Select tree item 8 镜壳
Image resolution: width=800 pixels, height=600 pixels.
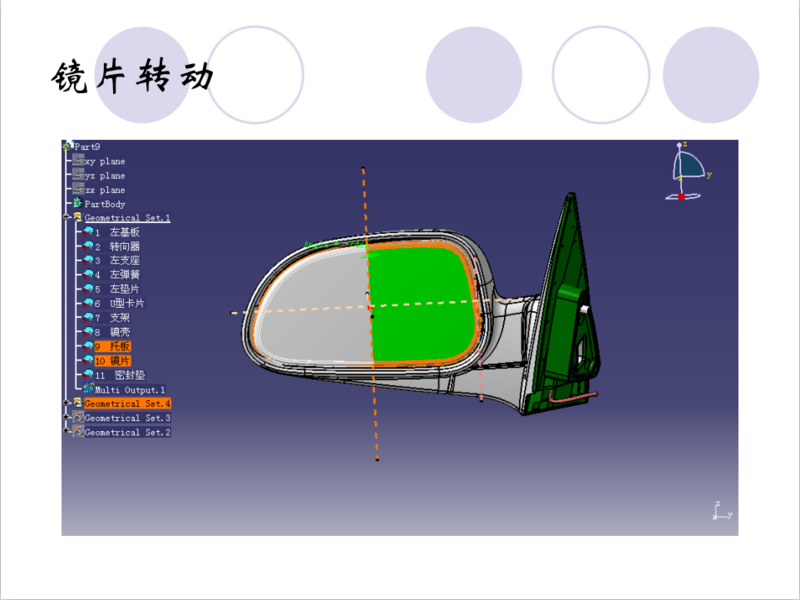[x=117, y=331]
